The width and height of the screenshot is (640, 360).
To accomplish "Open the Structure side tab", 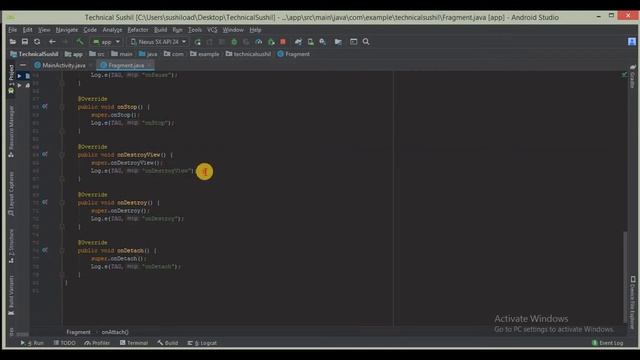I will click(x=11, y=246).
